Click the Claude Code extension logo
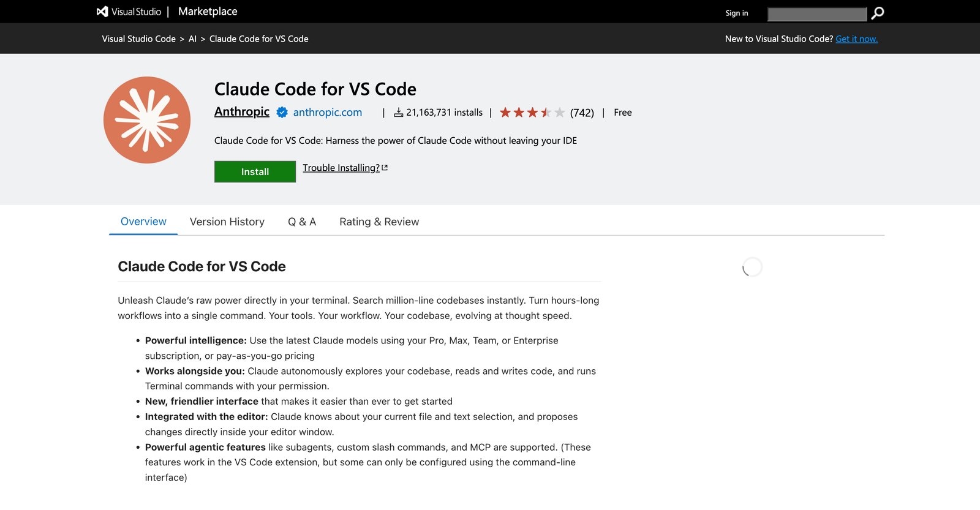The width and height of the screenshot is (980, 510). pyautogui.click(x=147, y=120)
